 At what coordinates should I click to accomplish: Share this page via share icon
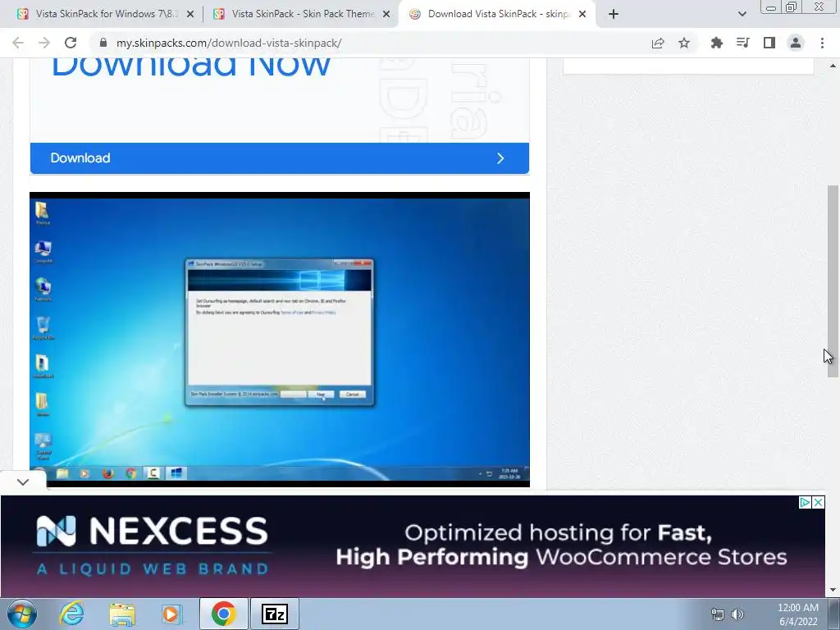pyautogui.click(x=658, y=43)
